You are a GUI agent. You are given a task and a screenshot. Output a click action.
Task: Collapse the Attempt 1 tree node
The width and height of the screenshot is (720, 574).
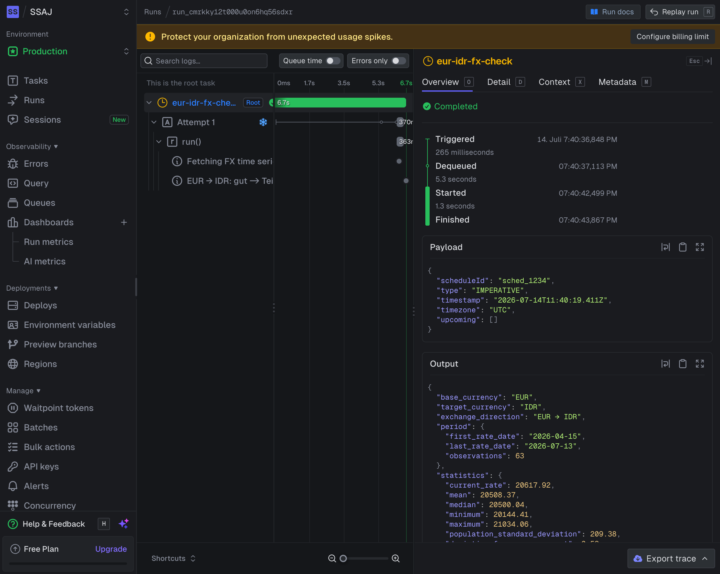coord(154,122)
